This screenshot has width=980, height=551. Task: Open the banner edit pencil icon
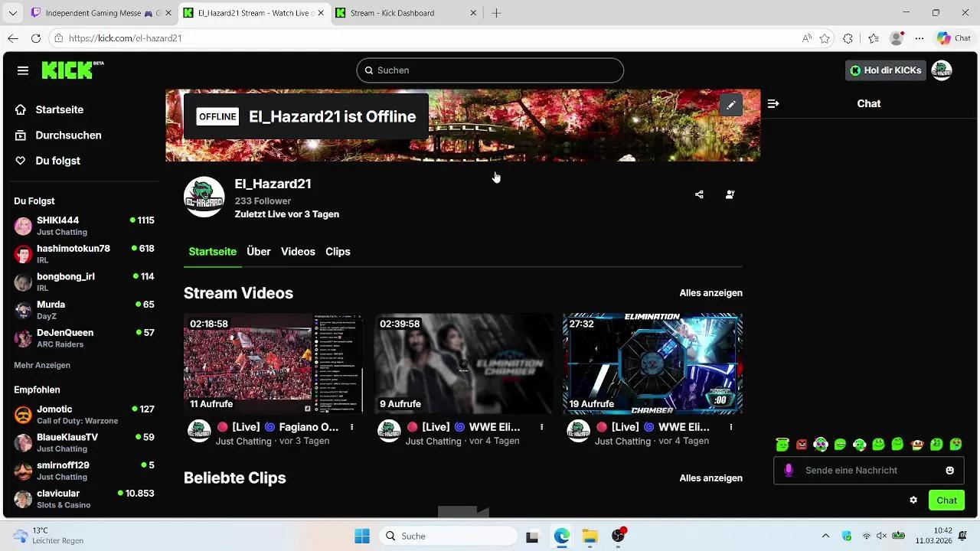point(731,104)
